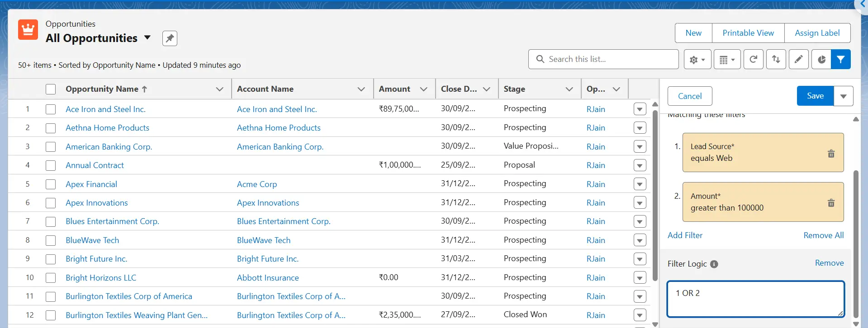
Task: Open Amount column menu chevron
Action: (424, 89)
